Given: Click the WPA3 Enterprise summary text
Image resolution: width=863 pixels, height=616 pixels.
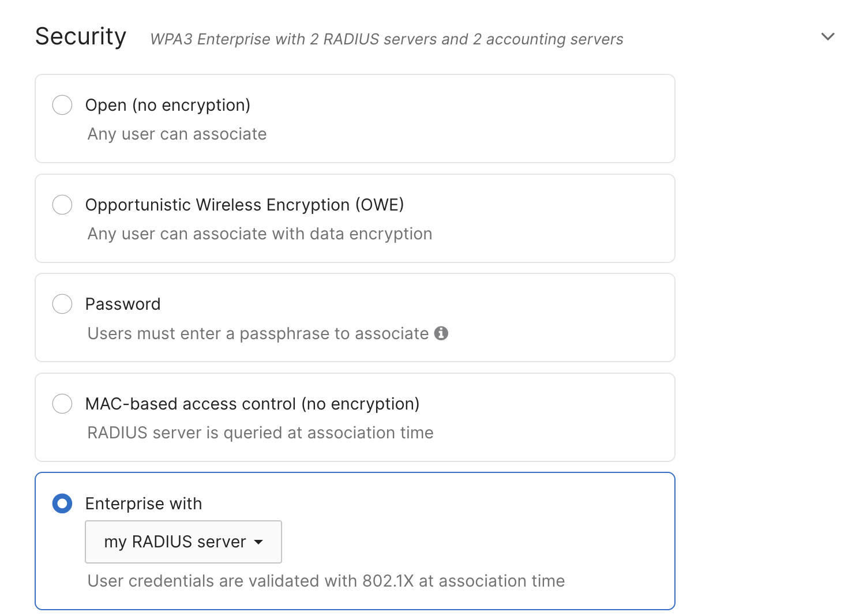Looking at the screenshot, I should pos(387,39).
